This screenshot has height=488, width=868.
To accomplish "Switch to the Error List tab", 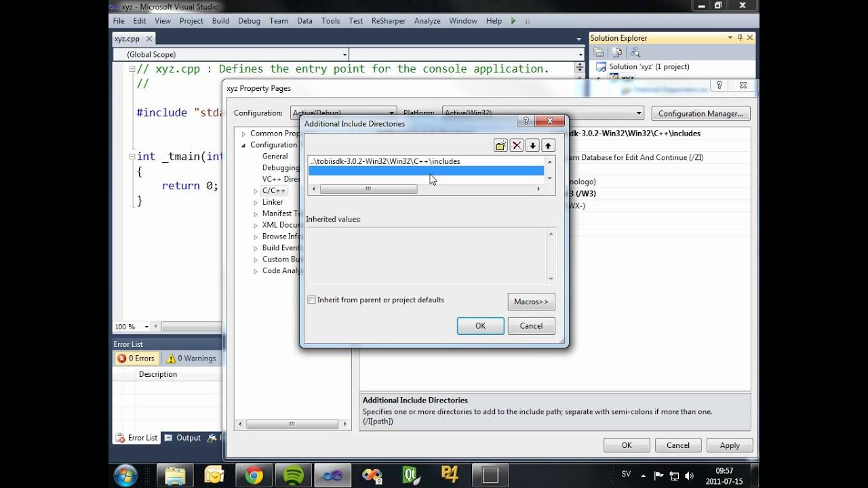I will pyautogui.click(x=137, y=438).
